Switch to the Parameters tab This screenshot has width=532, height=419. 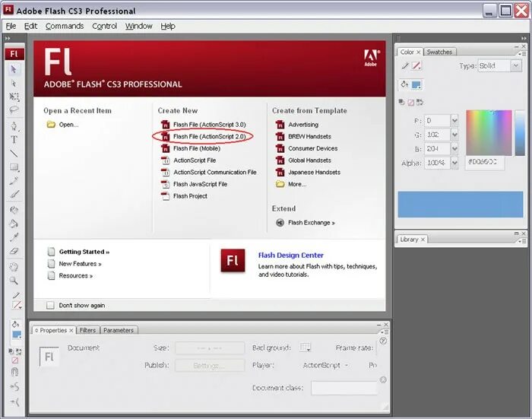pos(119,330)
